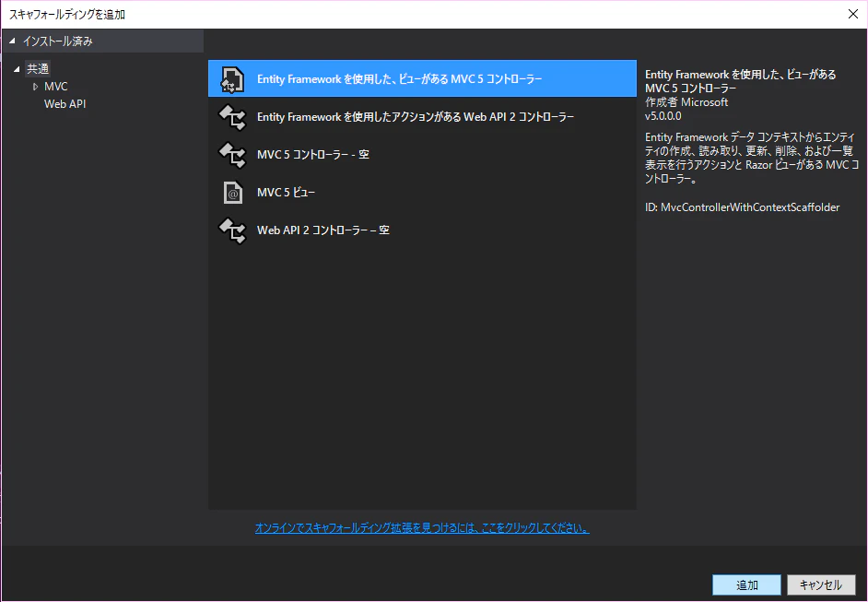
Task: Open the online scaffolding extensions link
Action: 422,528
